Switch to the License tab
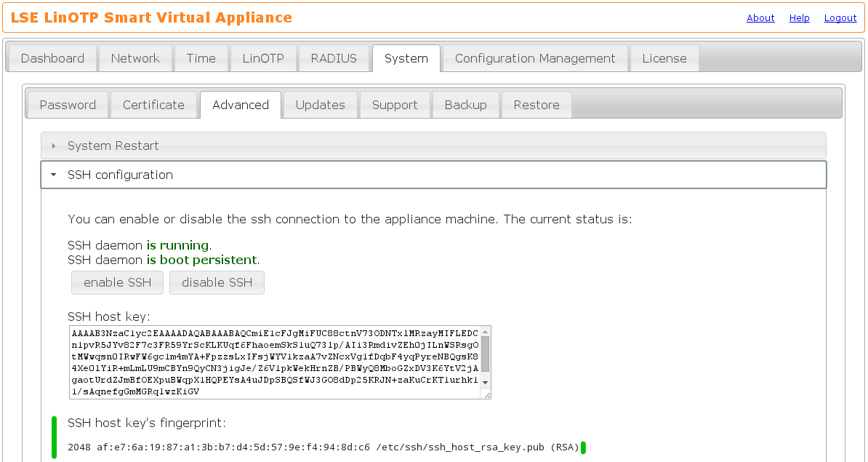Image resolution: width=868 pixels, height=462 pixels. click(x=664, y=59)
